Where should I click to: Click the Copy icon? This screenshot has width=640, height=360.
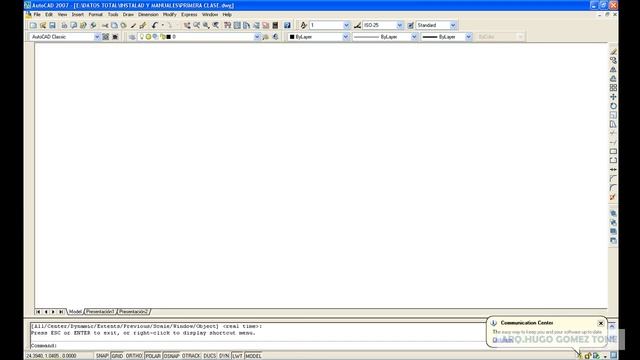click(114, 25)
